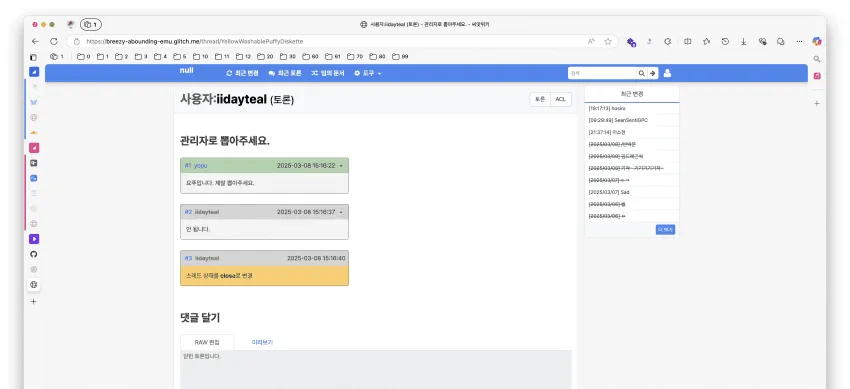850x389 pixels.
Task: Click the 토론 button near page title
Action: click(x=540, y=100)
